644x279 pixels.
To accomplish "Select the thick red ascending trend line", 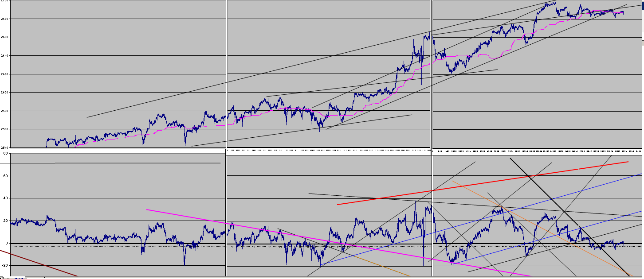I will (483, 183).
